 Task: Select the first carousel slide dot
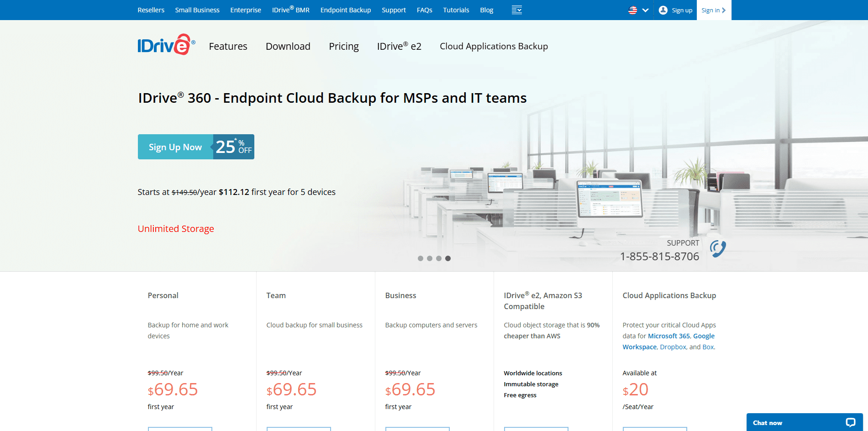pos(421,258)
